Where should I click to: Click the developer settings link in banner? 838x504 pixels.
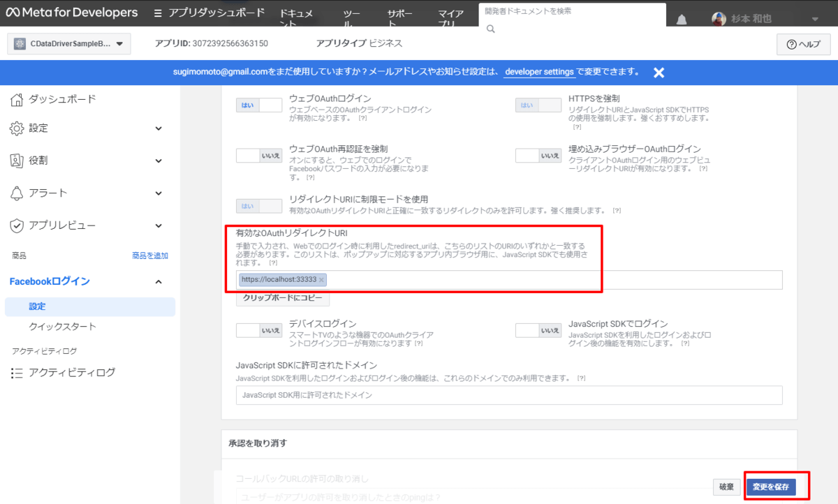coord(539,72)
